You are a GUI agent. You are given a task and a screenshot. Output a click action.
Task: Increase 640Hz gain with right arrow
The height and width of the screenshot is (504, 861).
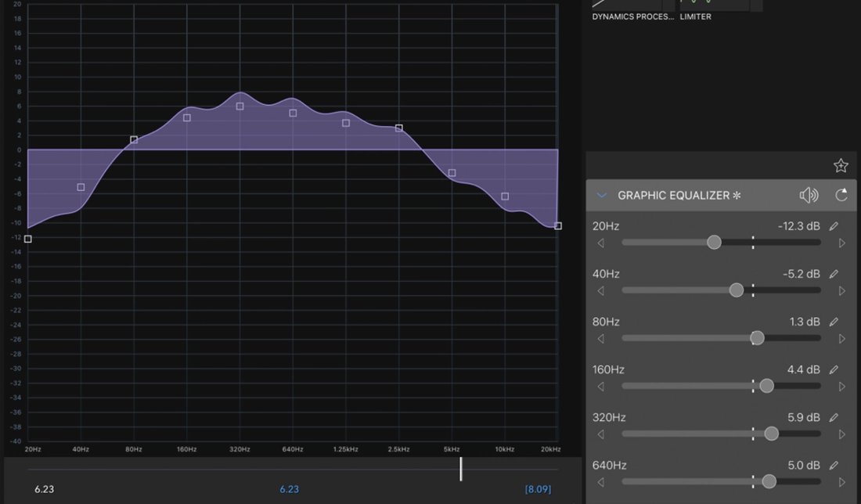(x=842, y=482)
